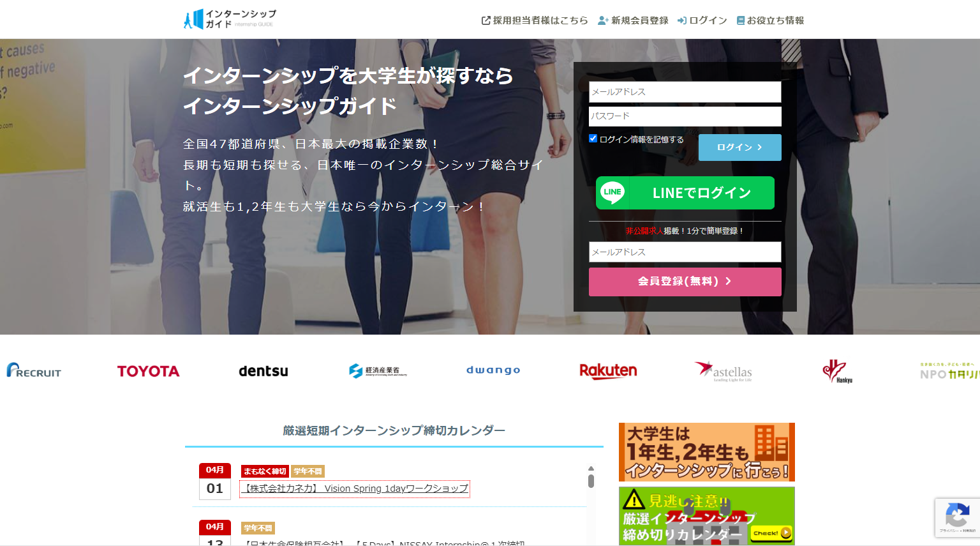The height and width of the screenshot is (546, 980).
Task: Open the インターンシップガイド logo homepage
Action: click(230, 19)
